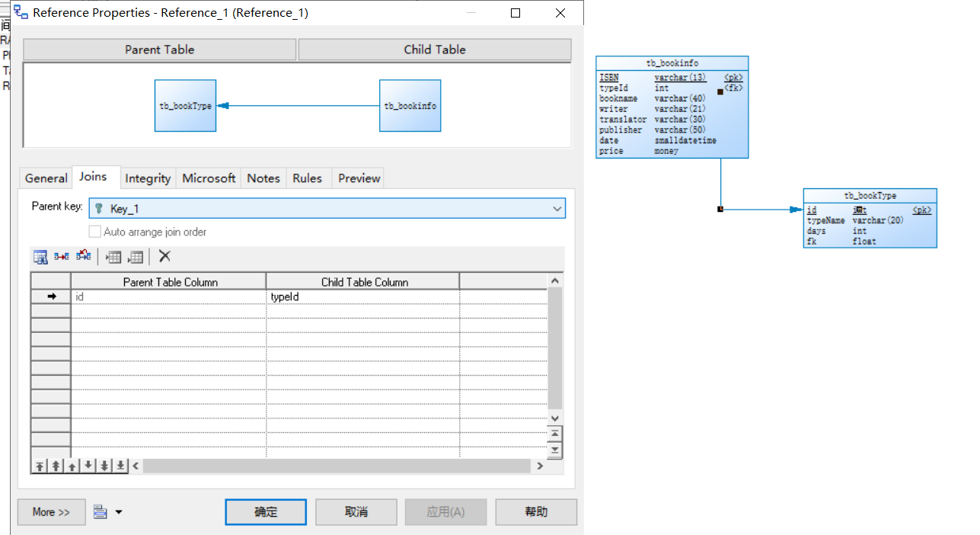
Task: Open dropdown arrow beside property sheet menu icon
Action: [118, 512]
